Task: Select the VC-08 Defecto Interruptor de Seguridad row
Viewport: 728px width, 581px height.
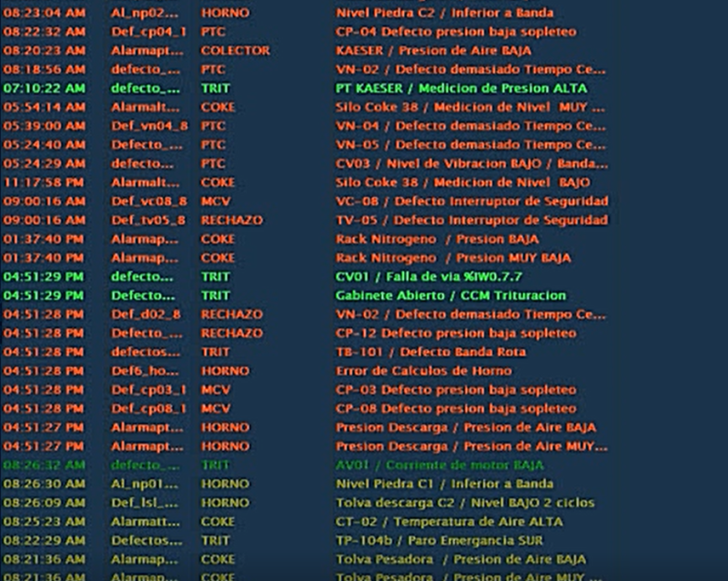Action: (x=471, y=201)
